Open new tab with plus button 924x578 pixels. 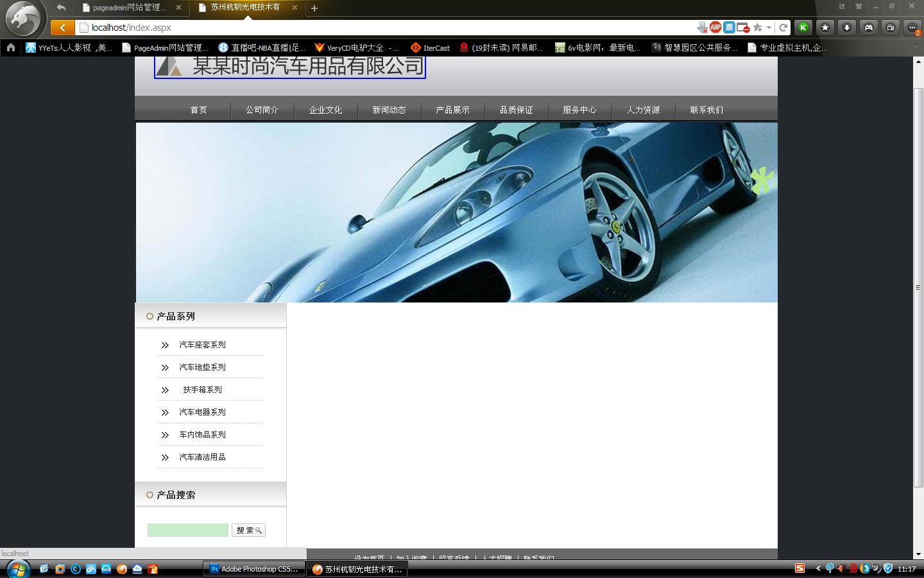click(314, 8)
